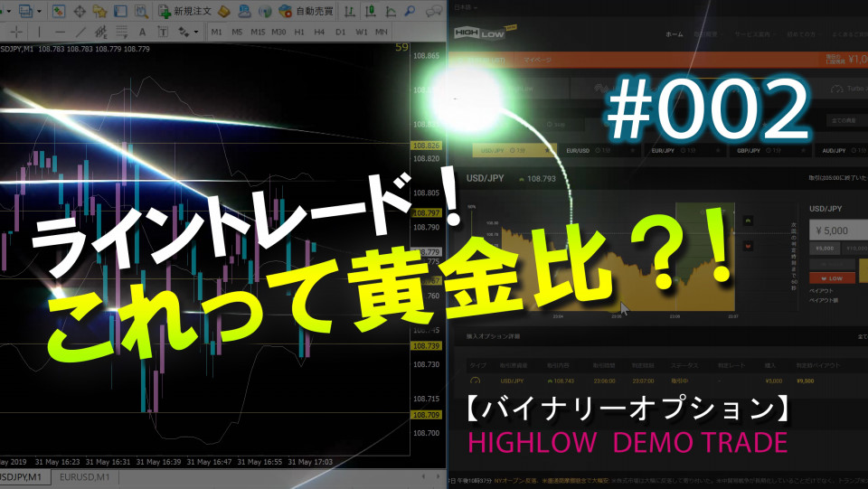The height and width of the screenshot is (489, 868).
Task: Set timeframe to H4
Action: tap(319, 32)
